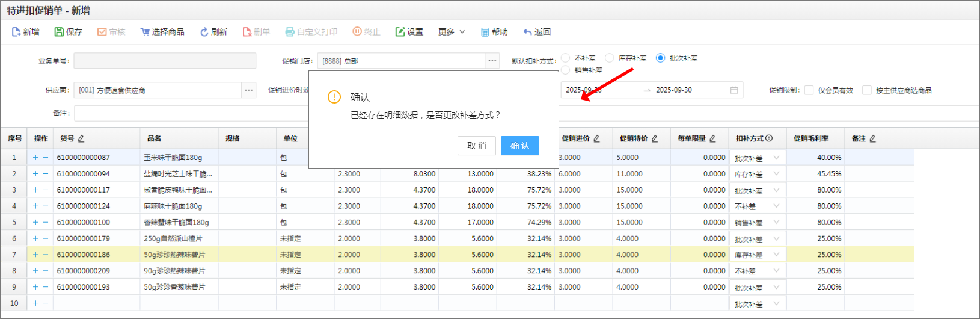Select the 不补差 radio option

[x=566, y=58]
